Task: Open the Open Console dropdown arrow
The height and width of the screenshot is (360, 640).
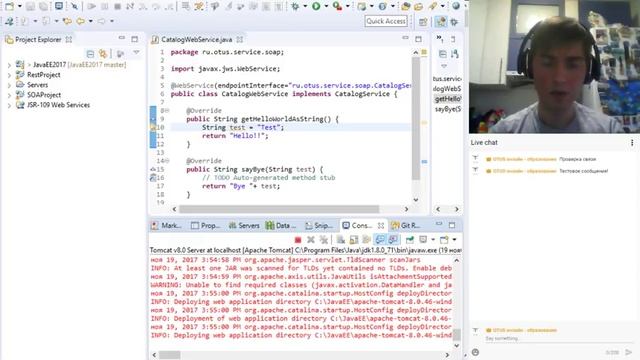Action: 454,240
